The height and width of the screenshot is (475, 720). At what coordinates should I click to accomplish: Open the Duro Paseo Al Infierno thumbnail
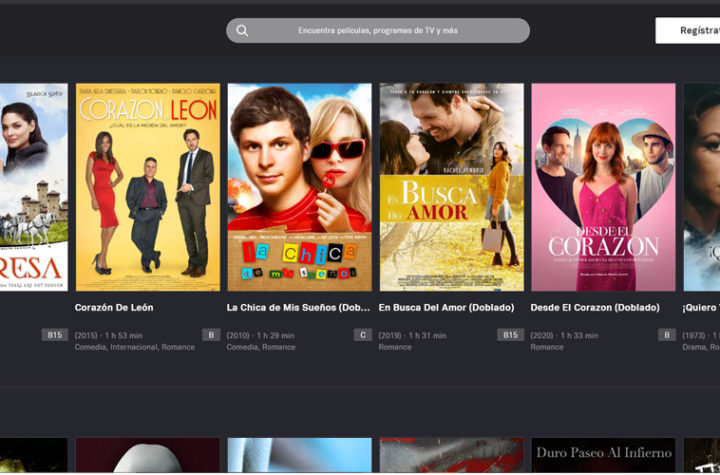click(603, 455)
